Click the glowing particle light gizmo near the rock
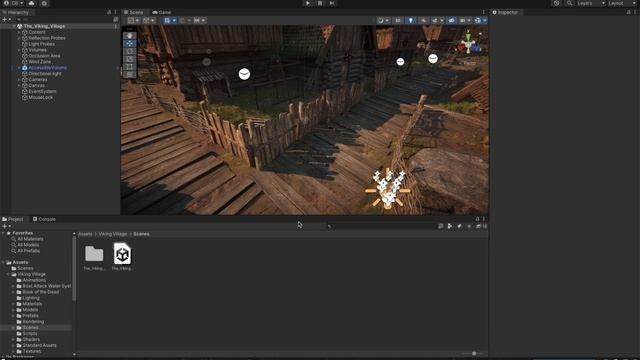 [388, 189]
